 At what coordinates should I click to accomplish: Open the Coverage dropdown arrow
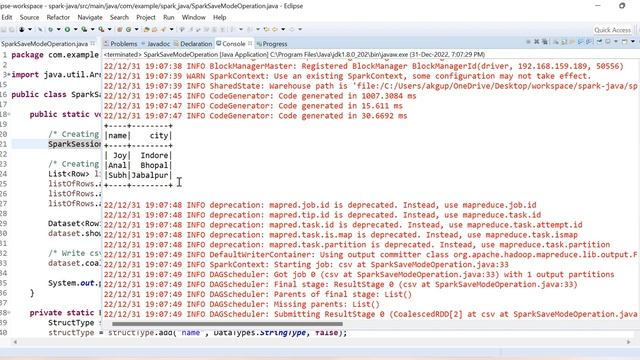93,29
